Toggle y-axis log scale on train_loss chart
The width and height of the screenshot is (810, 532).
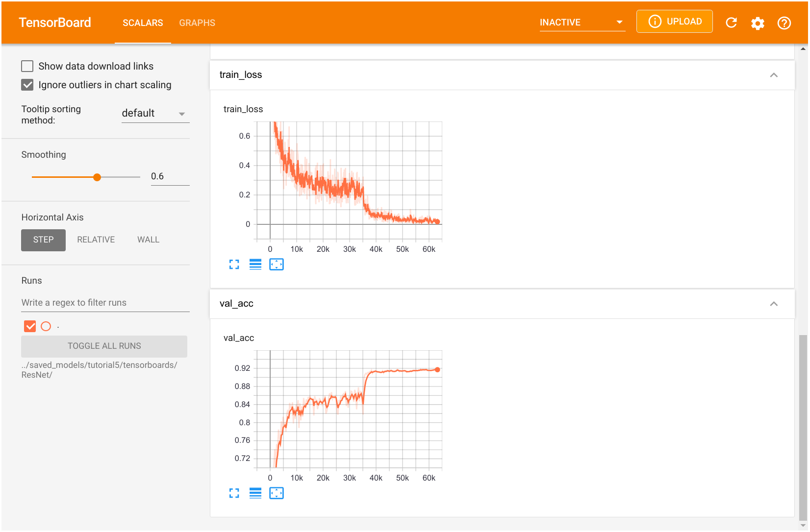(x=255, y=265)
